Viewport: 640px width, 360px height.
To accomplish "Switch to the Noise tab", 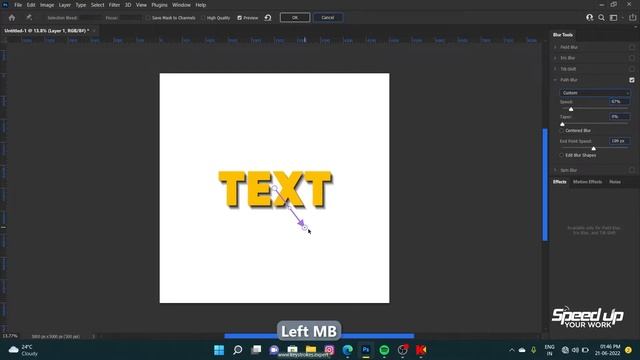I will 615,182.
